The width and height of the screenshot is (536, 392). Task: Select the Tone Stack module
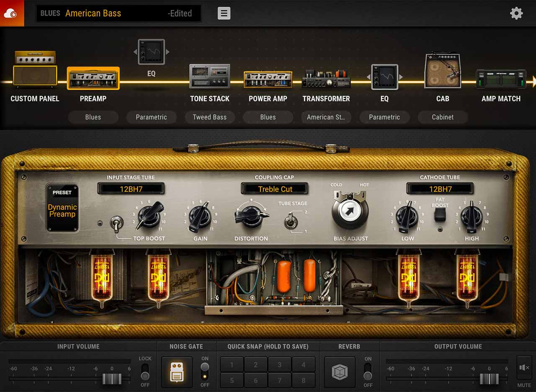tap(209, 76)
